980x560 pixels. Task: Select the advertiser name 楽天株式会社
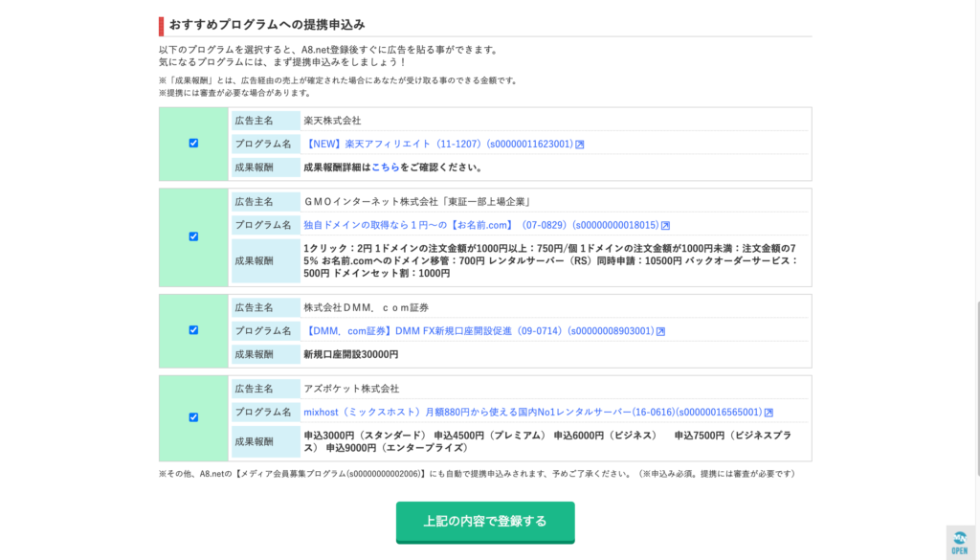point(332,121)
